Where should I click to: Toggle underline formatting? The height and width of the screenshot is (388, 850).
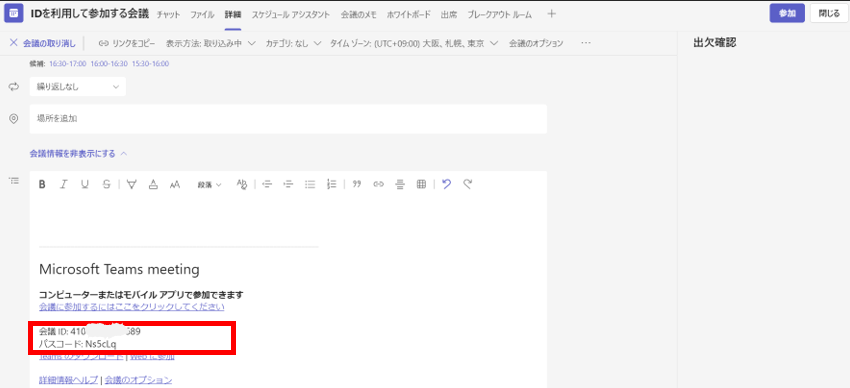click(x=85, y=184)
